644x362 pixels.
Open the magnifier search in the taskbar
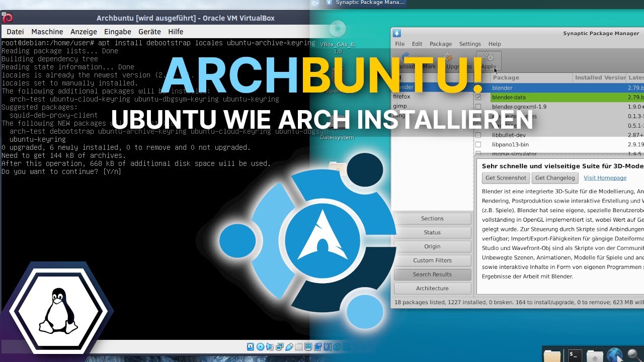pos(635,355)
